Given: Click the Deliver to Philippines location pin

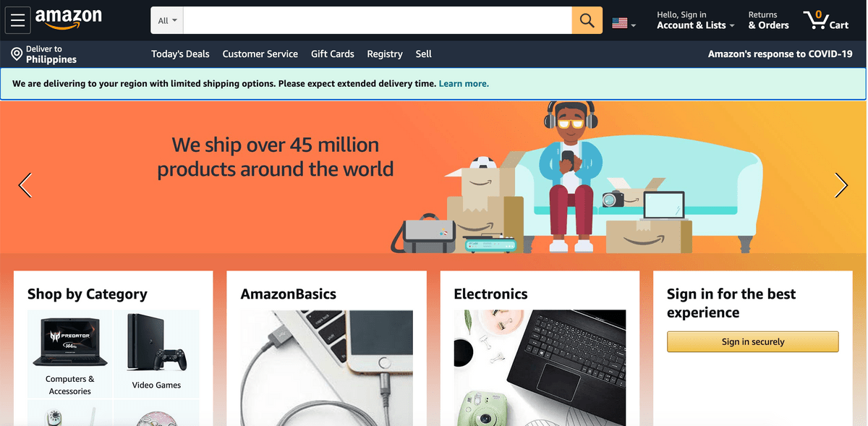Looking at the screenshot, I should (17, 54).
